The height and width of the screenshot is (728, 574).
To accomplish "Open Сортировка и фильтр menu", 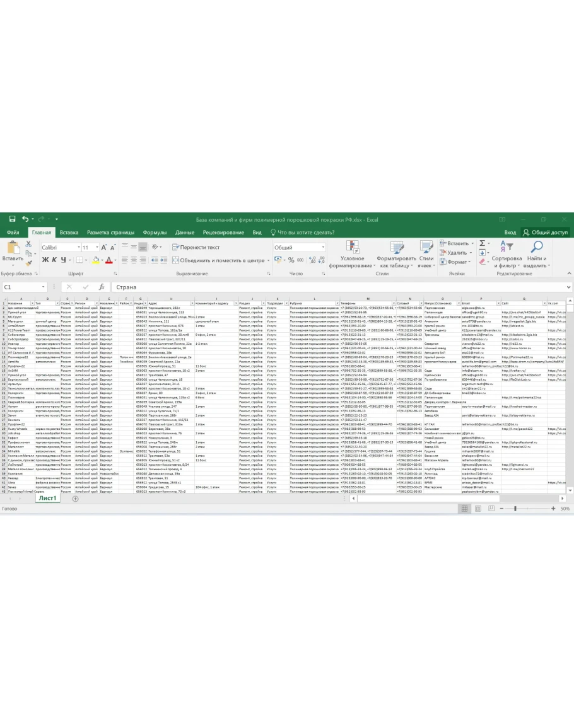I will click(x=507, y=255).
